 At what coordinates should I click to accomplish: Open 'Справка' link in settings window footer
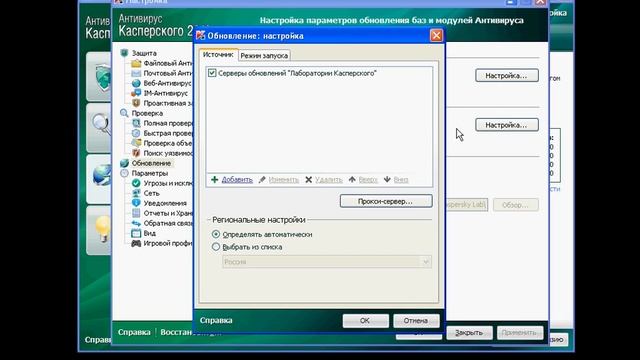pyautogui.click(x=134, y=332)
